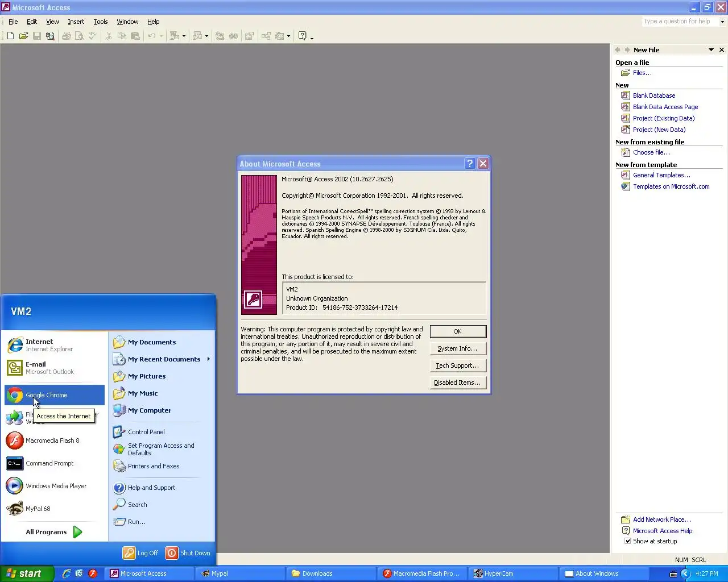Click Project (Existing Data) link
728x582 pixels.
tap(664, 118)
